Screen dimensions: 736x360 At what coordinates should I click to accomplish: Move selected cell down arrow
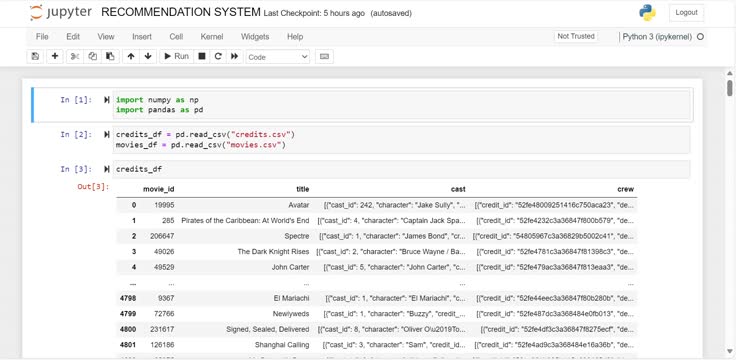148,56
